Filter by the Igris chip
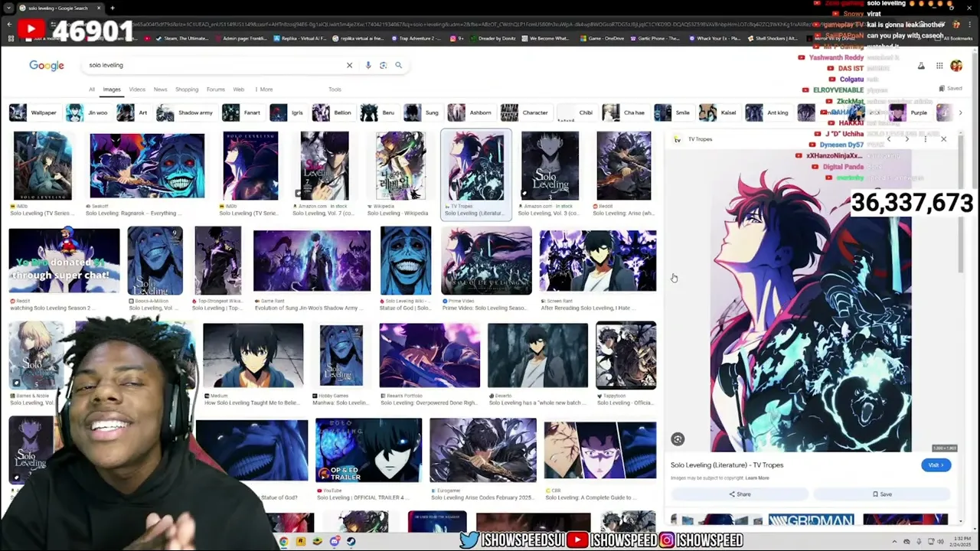Viewport: 980px width, 551px height. (x=288, y=112)
